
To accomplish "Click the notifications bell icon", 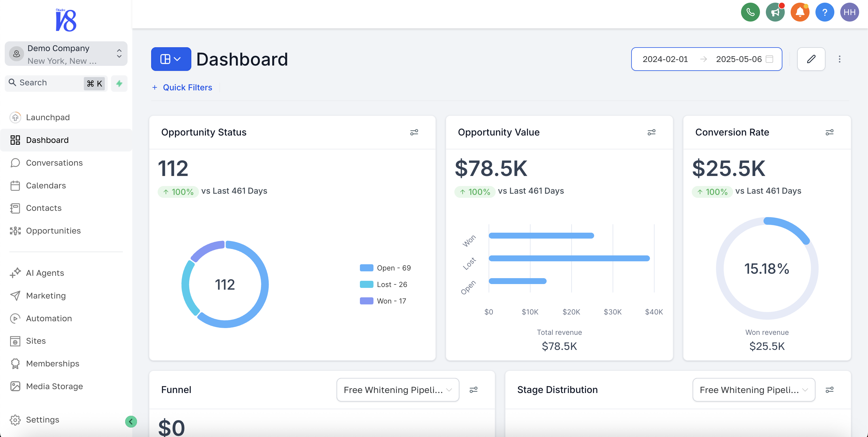I will [800, 12].
